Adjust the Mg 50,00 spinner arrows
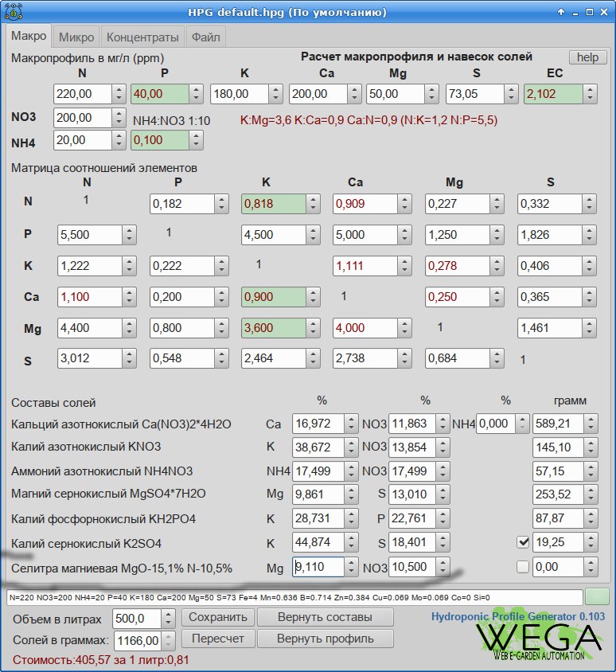This screenshot has width=616, height=672. point(432,94)
